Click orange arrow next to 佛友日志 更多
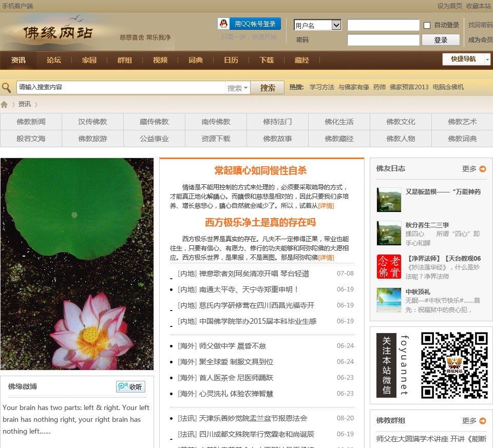The image size is (493, 448). (483, 169)
